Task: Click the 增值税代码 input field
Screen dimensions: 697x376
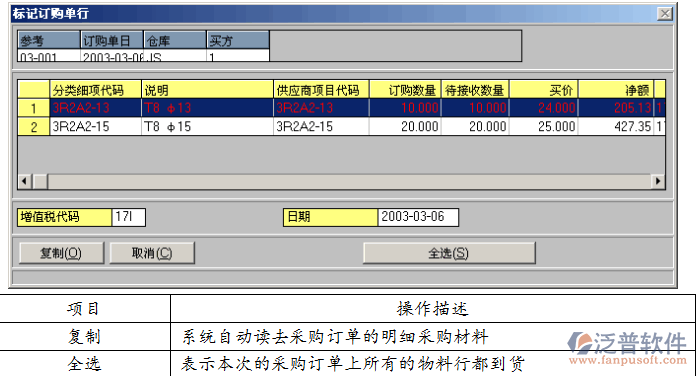Action: (128, 217)
